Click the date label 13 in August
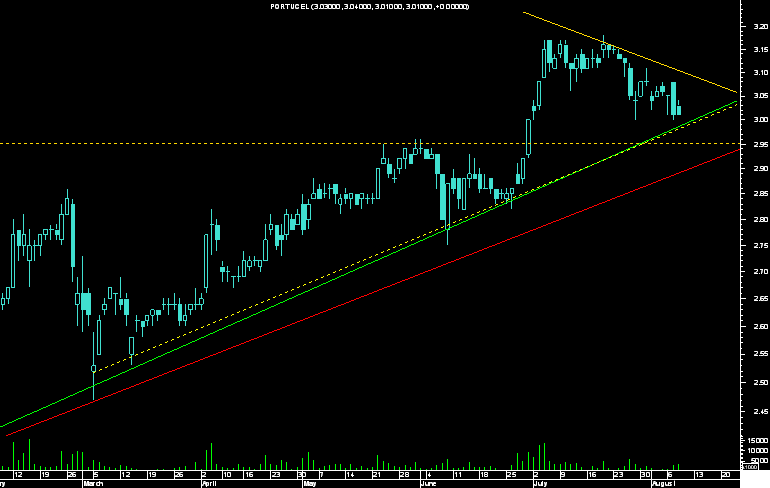 (699, 475)
